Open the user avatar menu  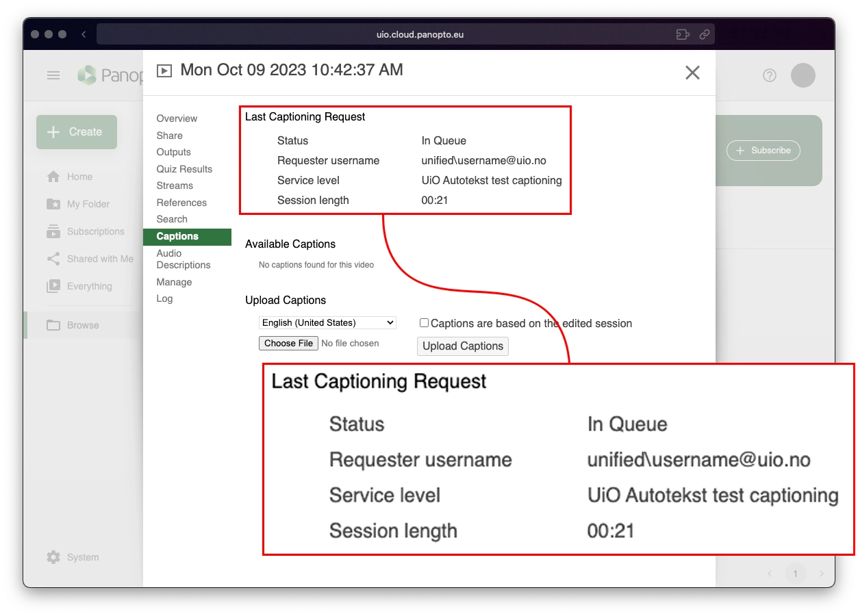pyautogui.click(x=803, y=75)
